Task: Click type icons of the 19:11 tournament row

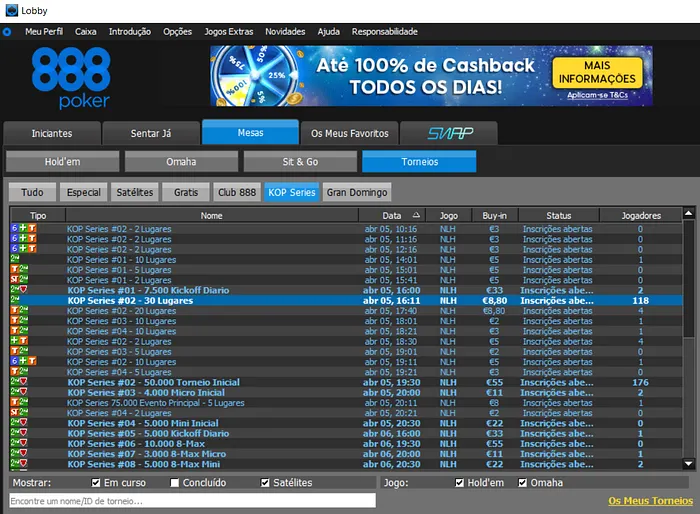Action: coord(24,361)
